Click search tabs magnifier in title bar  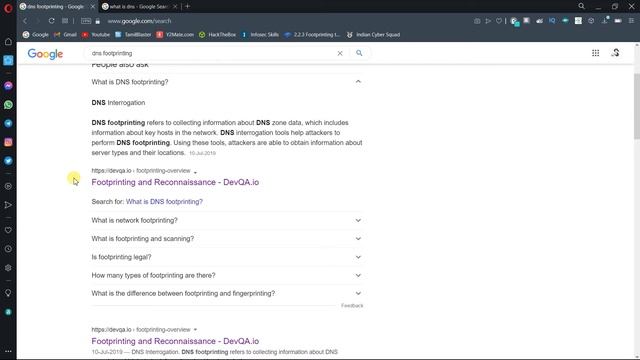pos(581,6)
